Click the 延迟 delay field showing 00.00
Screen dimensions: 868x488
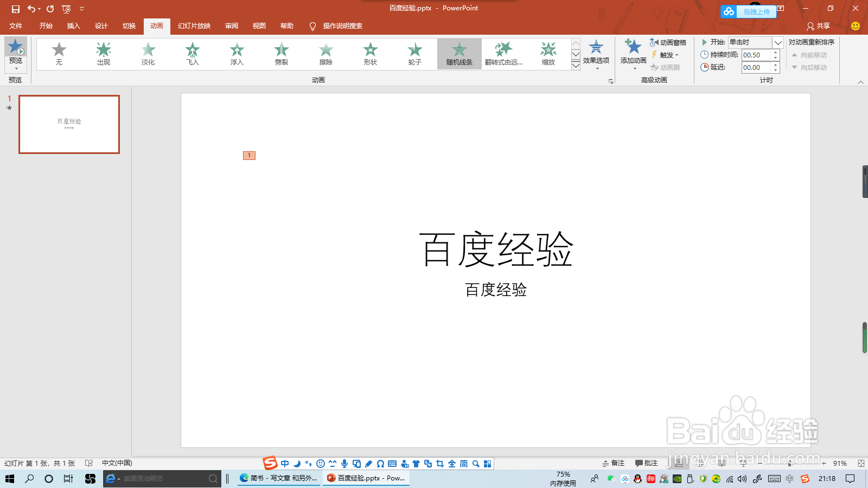(x=756, y=67)
